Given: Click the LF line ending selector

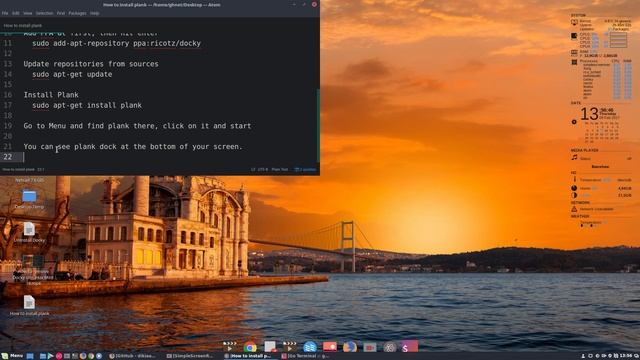Looking at the screenshot, I should (x=253, y=169).
